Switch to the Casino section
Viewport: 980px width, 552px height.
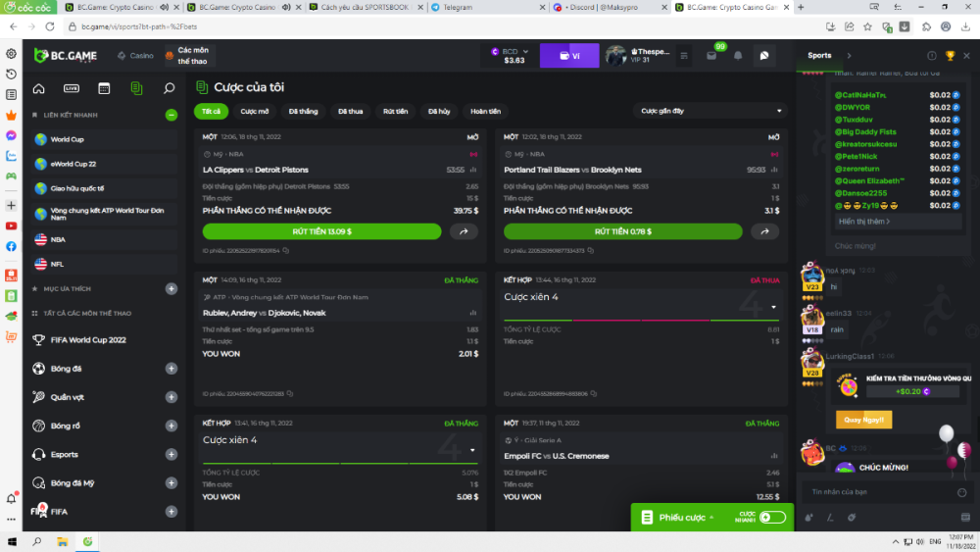point(135,56)
